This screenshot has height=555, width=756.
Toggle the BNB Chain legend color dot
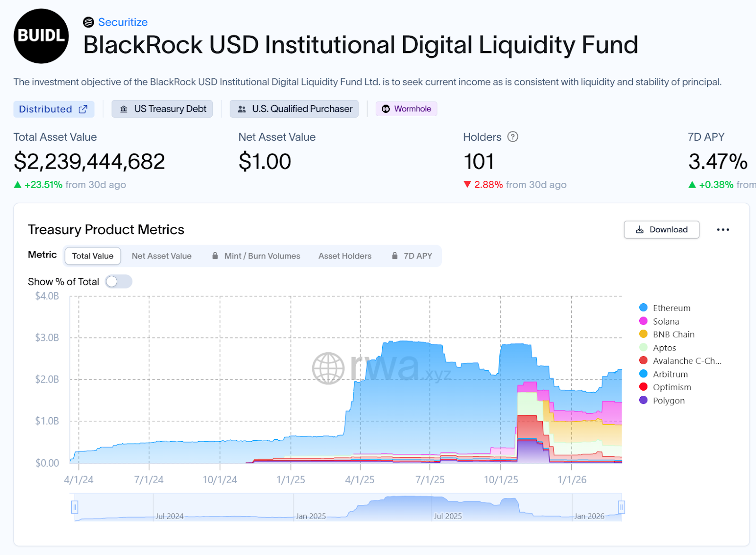point(643,334)
